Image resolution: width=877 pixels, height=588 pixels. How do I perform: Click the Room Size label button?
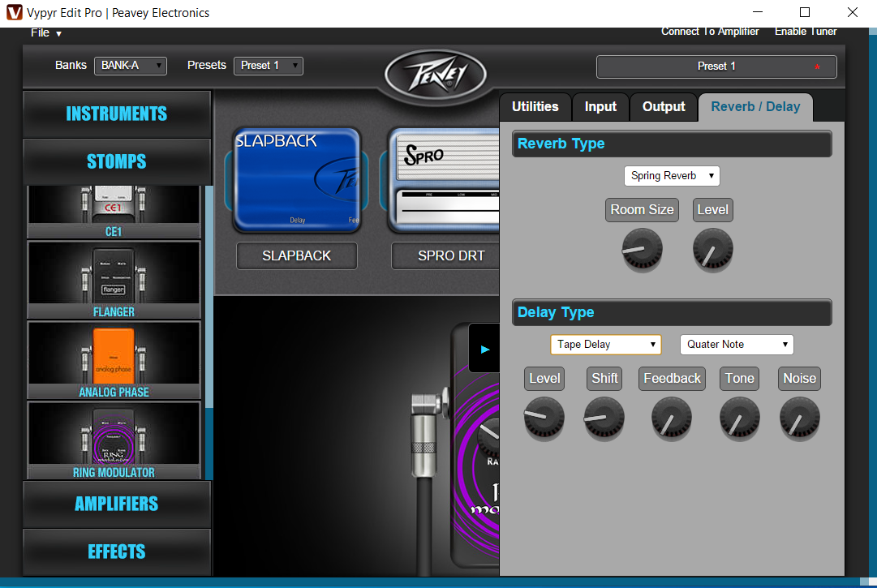[642, 209]
